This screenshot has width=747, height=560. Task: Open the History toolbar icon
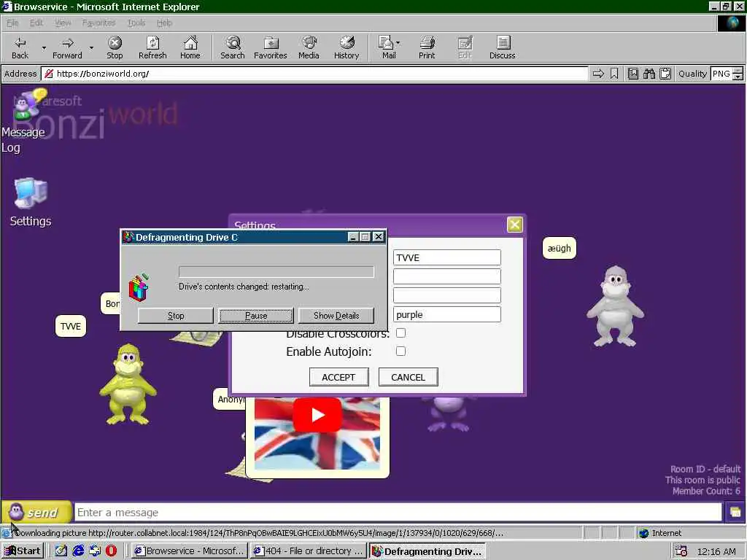(x=347, y=47)
